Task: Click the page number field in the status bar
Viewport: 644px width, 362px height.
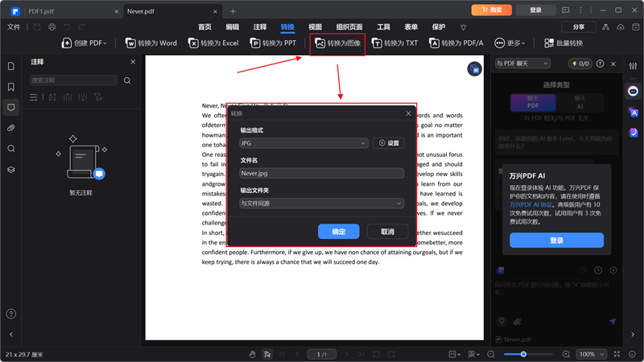Action: tap(321, 354)
